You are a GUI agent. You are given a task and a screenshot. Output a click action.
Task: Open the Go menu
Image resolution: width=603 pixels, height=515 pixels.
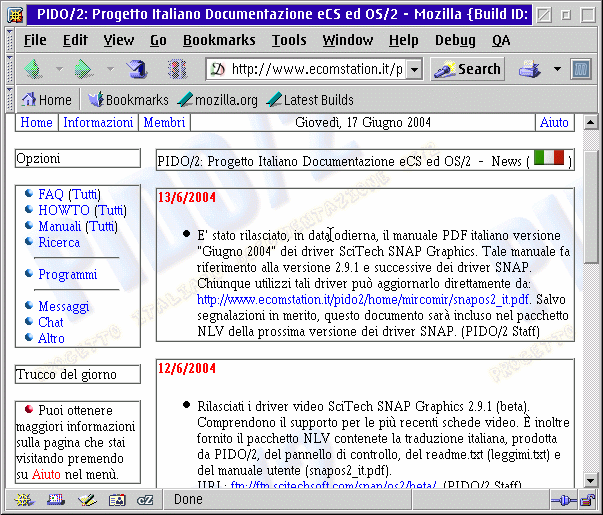click(158, 40)
